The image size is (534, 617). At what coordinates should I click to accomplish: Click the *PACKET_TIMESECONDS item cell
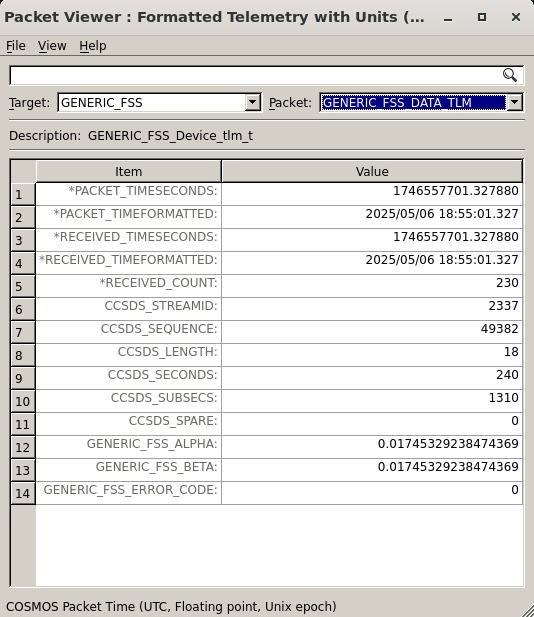[x=129, y=194]
